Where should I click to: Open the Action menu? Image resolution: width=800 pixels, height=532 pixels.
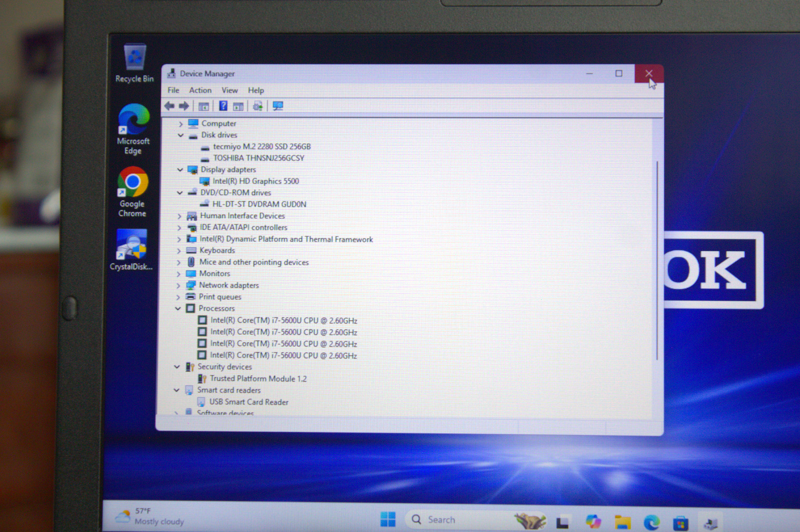tap(200, 90)
